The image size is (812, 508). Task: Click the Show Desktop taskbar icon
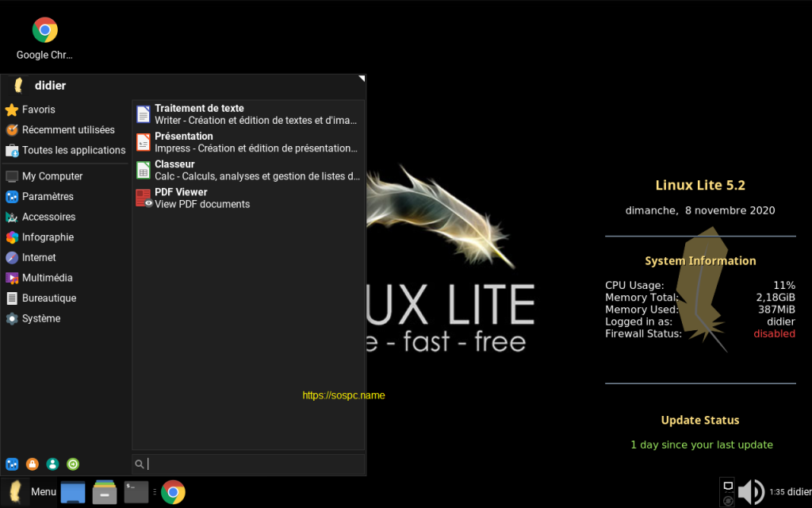point(73,492)
